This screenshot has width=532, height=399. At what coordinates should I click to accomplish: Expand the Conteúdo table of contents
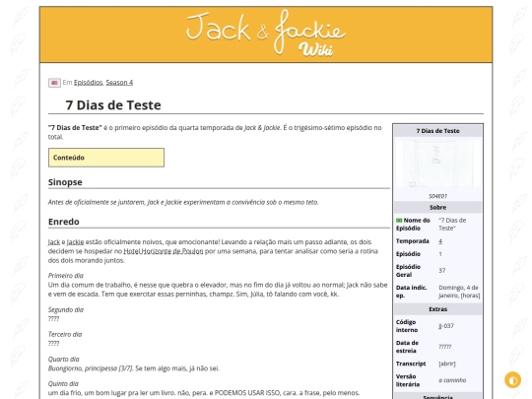click(x=106, y=158)
